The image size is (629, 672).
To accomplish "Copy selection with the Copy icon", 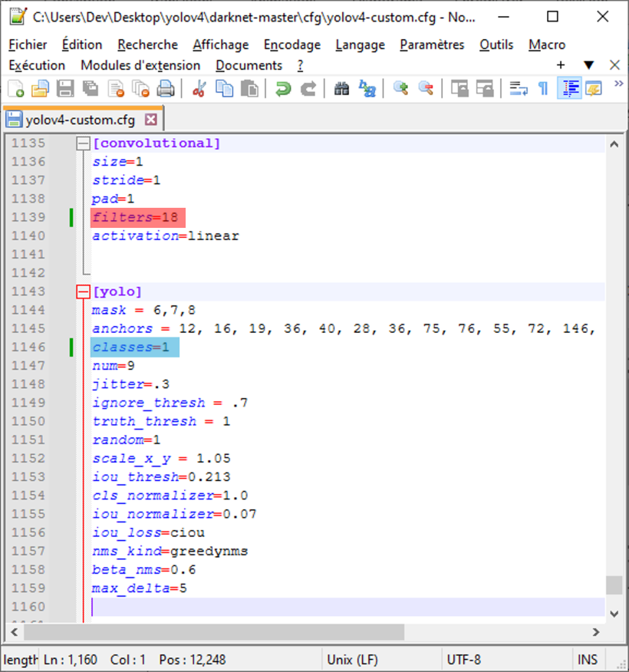I will click(x=224, y=89).
